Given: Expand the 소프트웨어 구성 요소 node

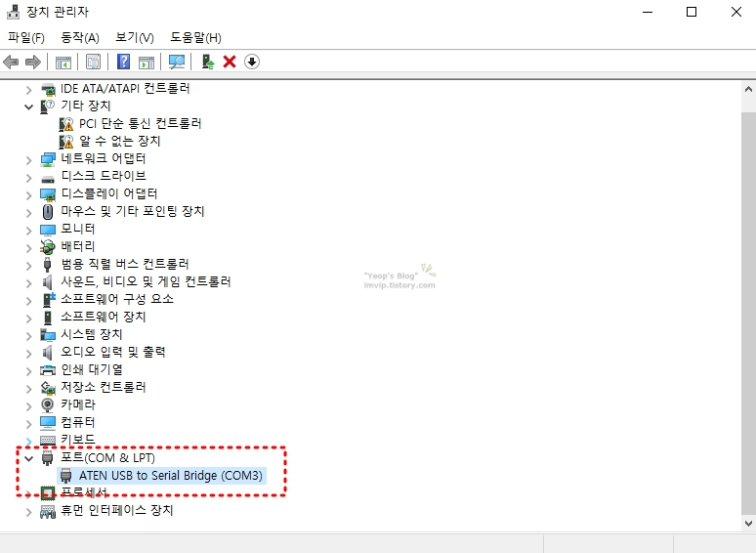Looking at the screenshot, I should pyautogui.click(x=29, y=300).
